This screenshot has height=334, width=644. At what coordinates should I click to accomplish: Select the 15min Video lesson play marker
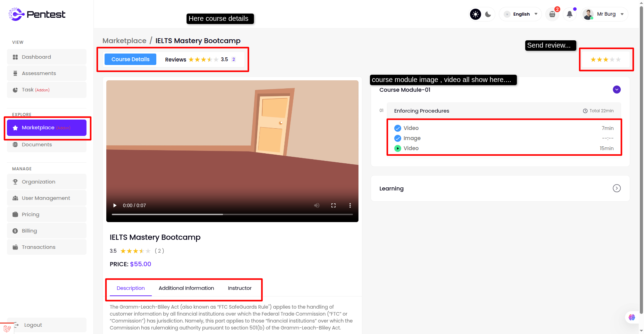pyautogui.click(x=398, y=148)
